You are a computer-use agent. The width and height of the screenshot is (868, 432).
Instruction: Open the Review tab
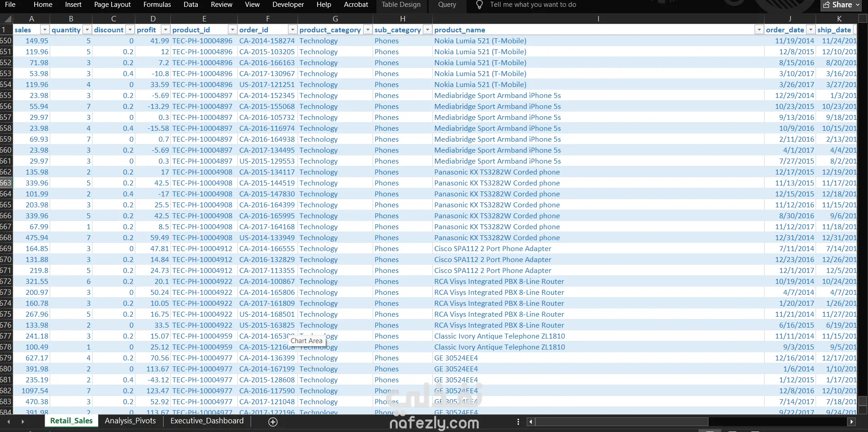tap(221, 5)
